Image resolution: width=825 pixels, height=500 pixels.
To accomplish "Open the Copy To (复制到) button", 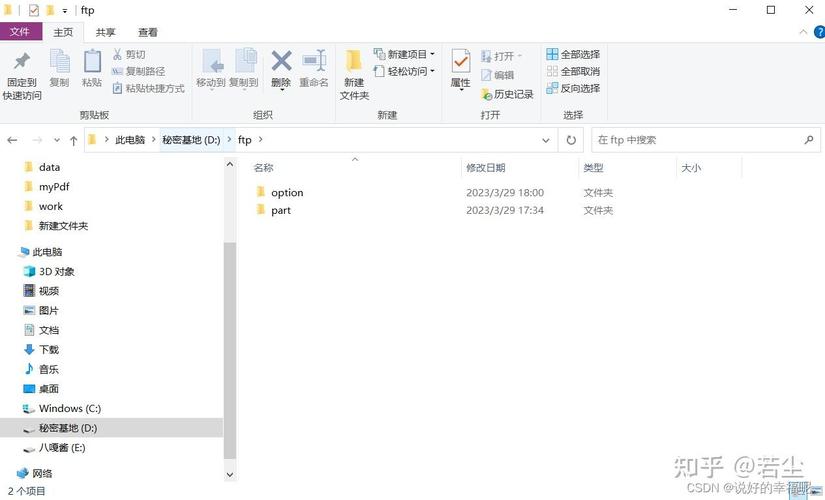I will pyautogui.click(x=244, y=68).
